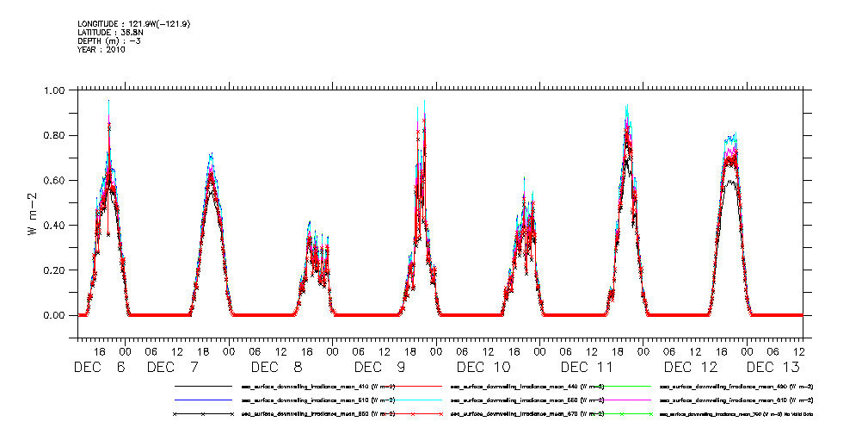
Task: Click the 0.20 y-axis tick label
Action: tap(55, 270)
